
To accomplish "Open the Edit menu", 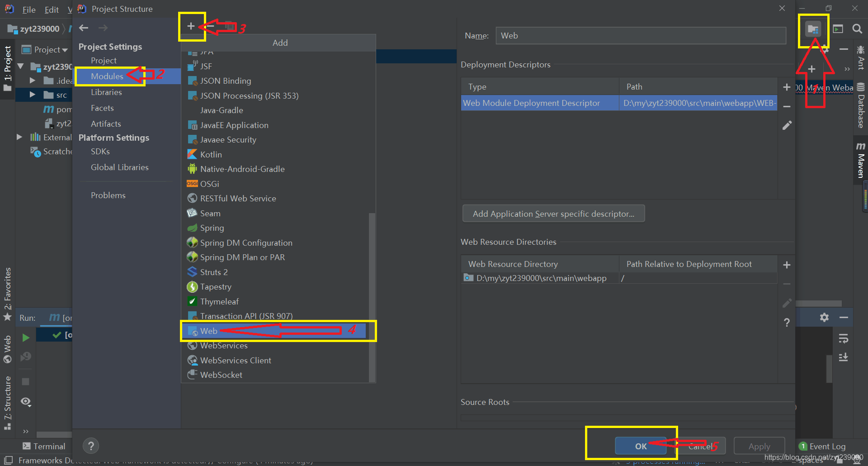I will [52, 10].
